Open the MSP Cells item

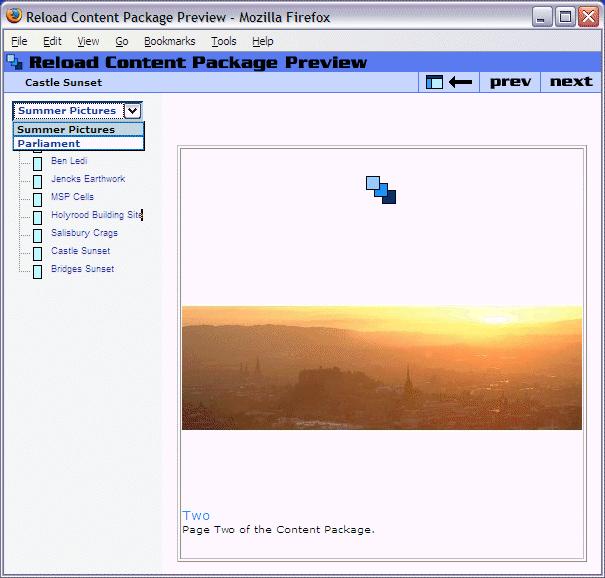click(73, 197)
